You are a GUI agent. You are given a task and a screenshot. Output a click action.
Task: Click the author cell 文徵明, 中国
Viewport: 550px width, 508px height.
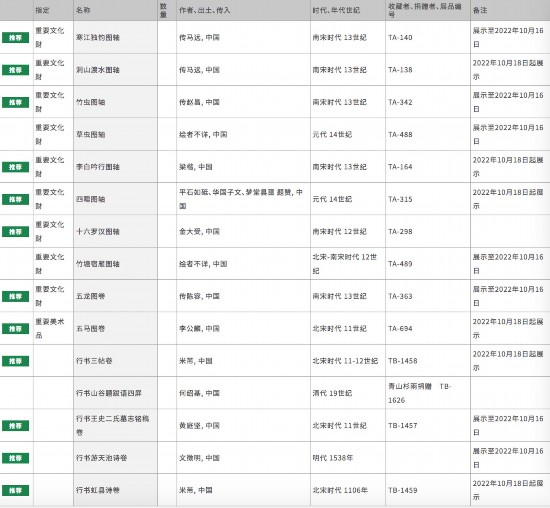pos(199,458)
